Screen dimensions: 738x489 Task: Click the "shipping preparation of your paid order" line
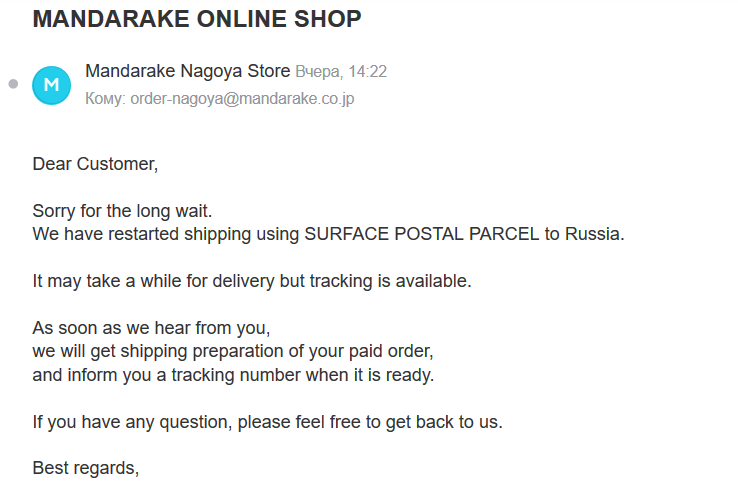point(233,351)
